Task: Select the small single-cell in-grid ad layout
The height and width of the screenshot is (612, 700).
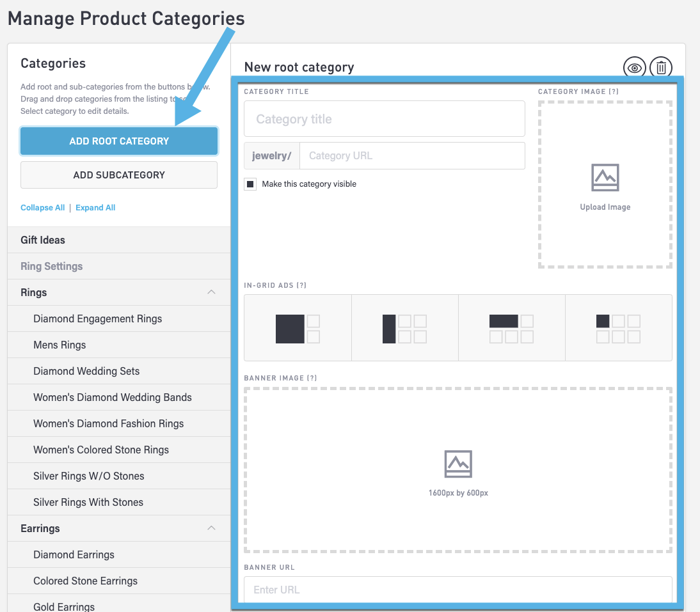Action: (618, 328)
